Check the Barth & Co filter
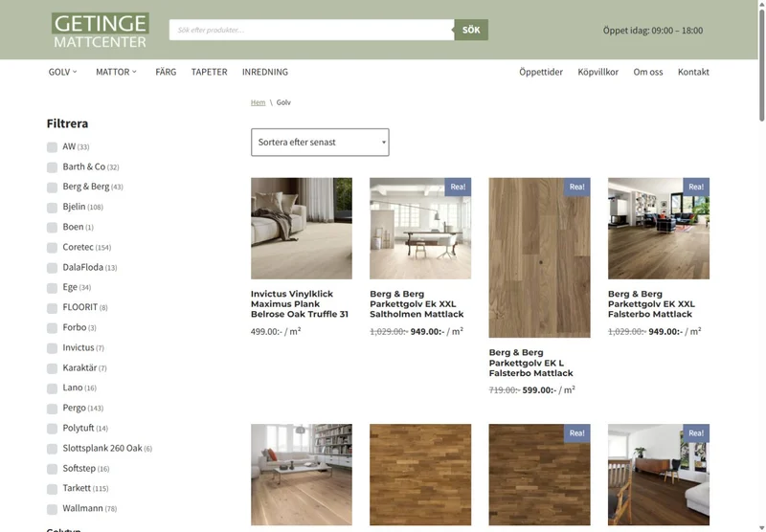This screenshot has width=766, height=532. click(53, 167)
